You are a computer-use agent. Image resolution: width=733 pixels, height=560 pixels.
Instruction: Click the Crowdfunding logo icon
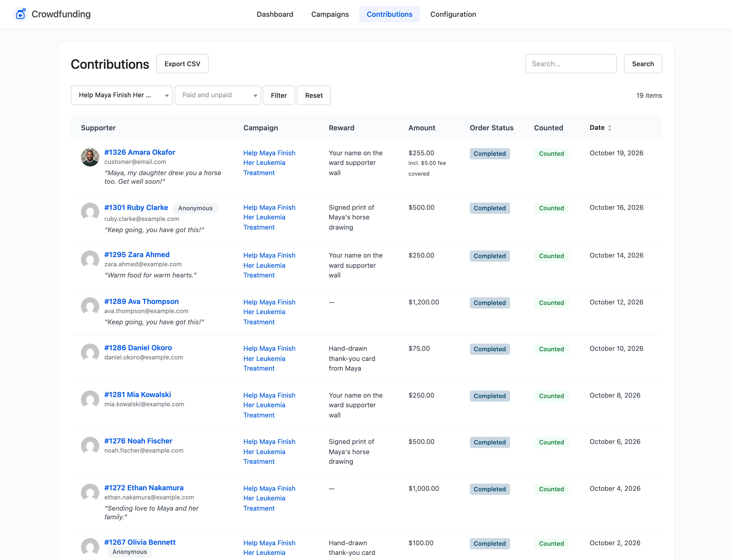(x=20, y=14)
